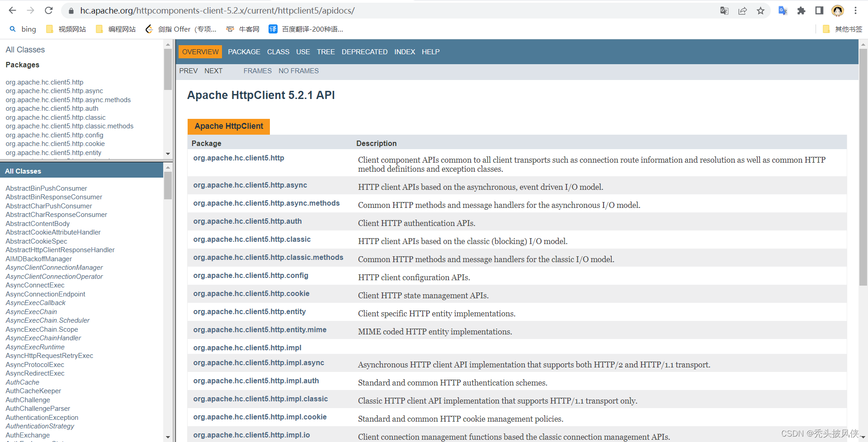Open org.apache.hc.client5.http.entity.mime in the table

[x=259, y=329]
